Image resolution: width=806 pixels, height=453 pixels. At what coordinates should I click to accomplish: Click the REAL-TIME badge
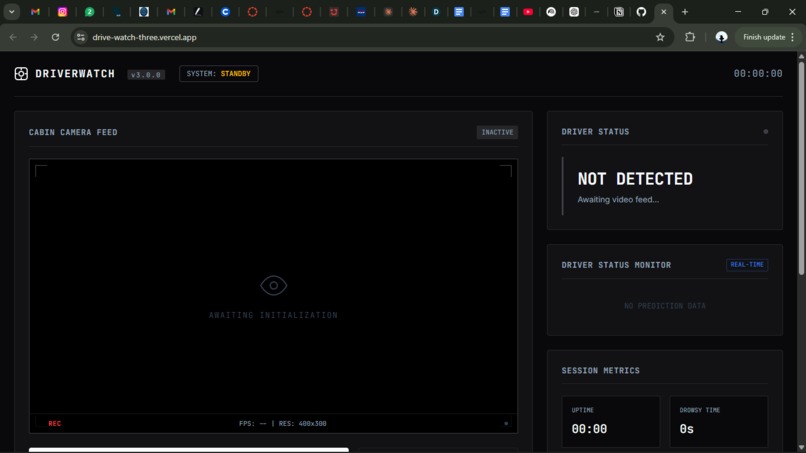[x=747, y=265]
